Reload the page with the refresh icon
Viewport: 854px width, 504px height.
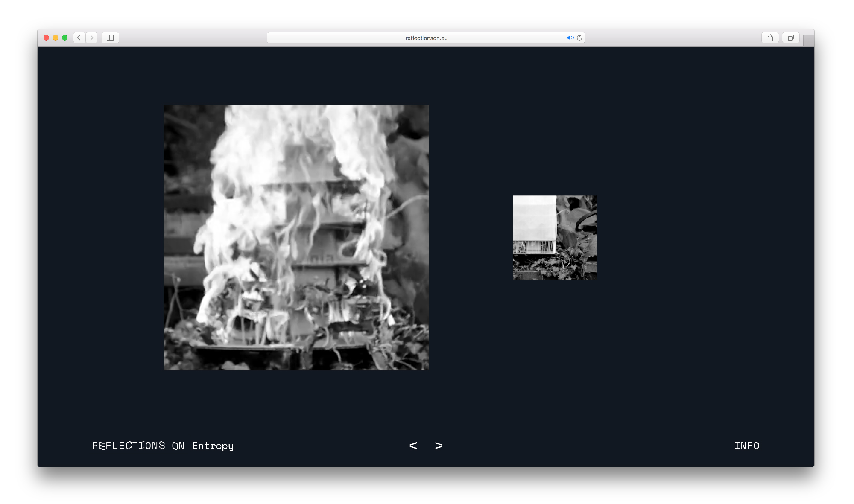point(579,38)
